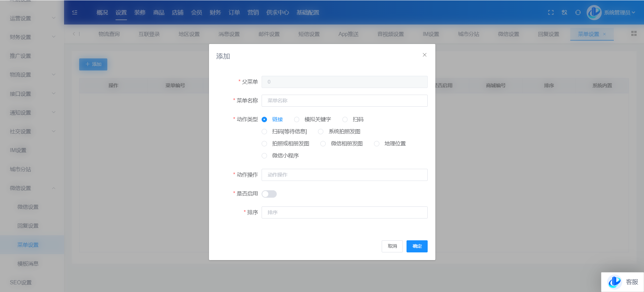Click the fullscreen icon in the header
This screenshot has height=292, width=644.
551,12
